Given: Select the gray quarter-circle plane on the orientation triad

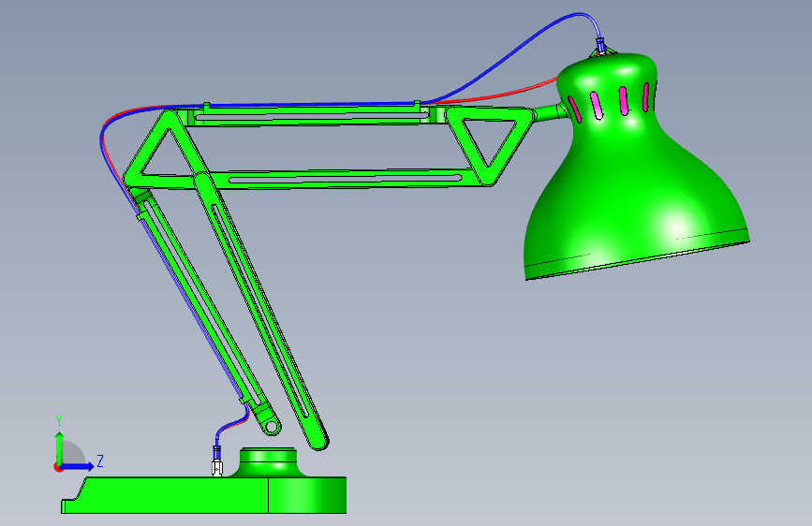Looking at the screenshot, I should 74,452.
